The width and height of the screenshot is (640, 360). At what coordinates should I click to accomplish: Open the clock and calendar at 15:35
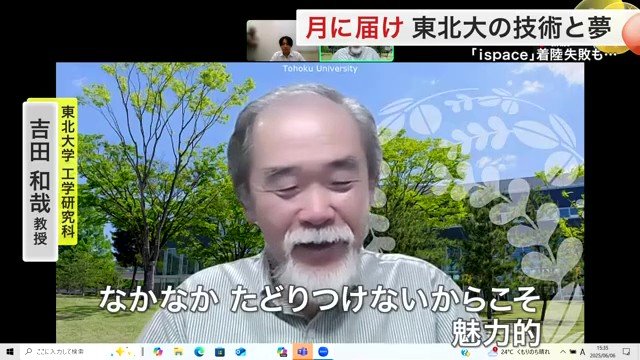click(x=603, y=351)
